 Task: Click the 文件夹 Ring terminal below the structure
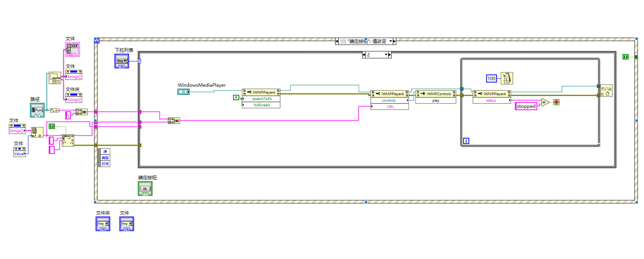tap(103, 224)
